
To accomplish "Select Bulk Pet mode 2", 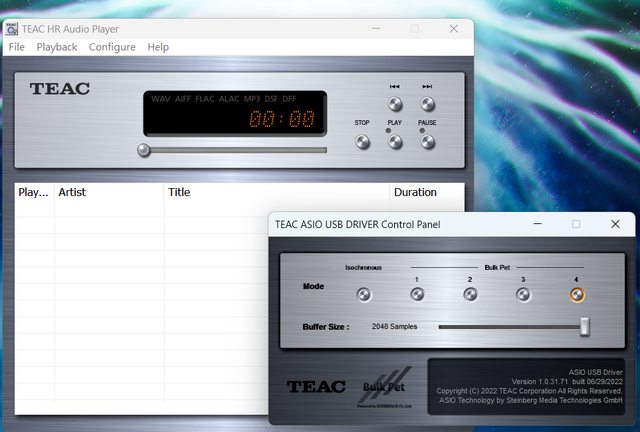I will [x=470, y=294].
